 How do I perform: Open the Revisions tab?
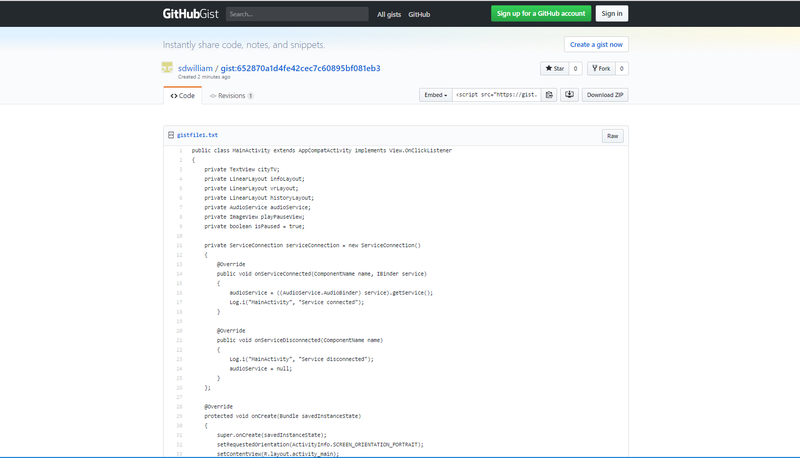[231, 96]
